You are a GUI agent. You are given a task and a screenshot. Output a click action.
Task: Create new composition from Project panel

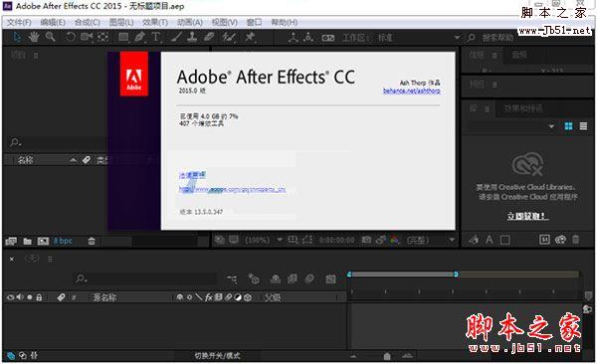tap(43, 241)
